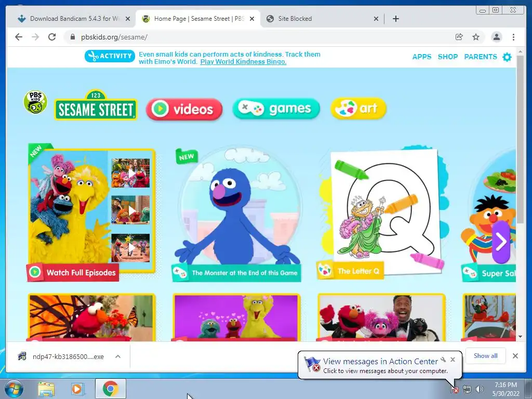Open the games section
Viewport: 532px width, 399px height.
click(x=276, y=109)
